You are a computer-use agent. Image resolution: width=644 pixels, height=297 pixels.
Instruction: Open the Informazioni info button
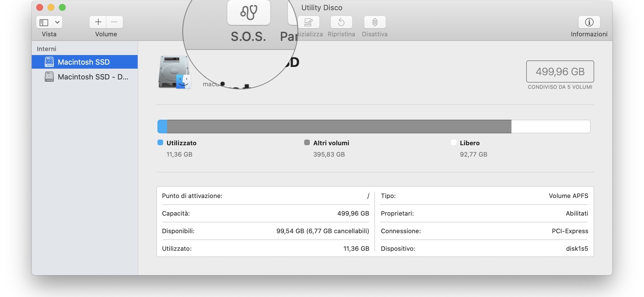coord(589,22)
